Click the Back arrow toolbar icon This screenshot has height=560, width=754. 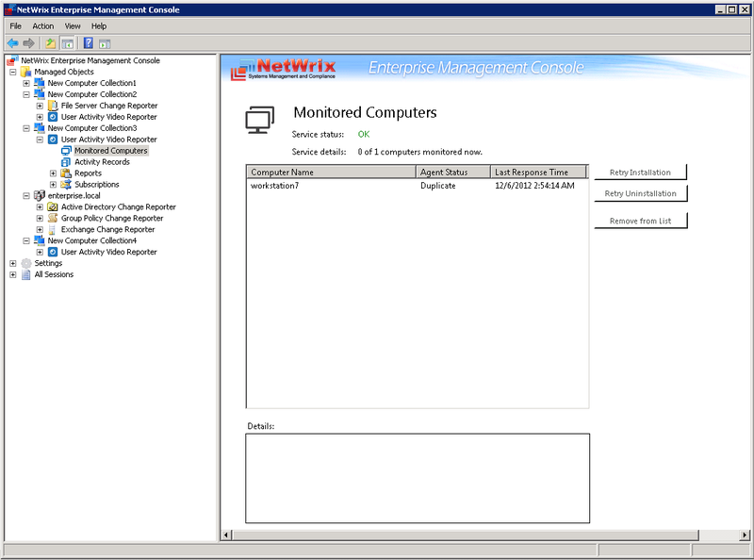(13, 43)
